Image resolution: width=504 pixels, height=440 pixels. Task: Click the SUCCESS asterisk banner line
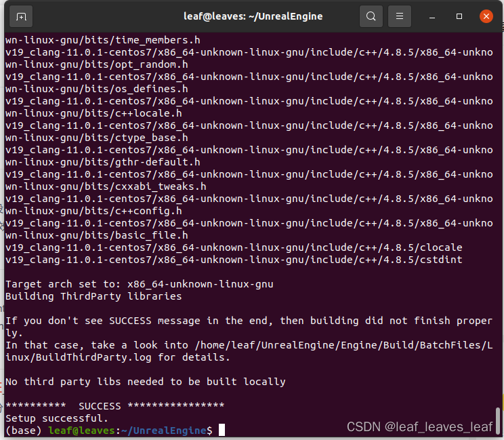coord(114,406)
